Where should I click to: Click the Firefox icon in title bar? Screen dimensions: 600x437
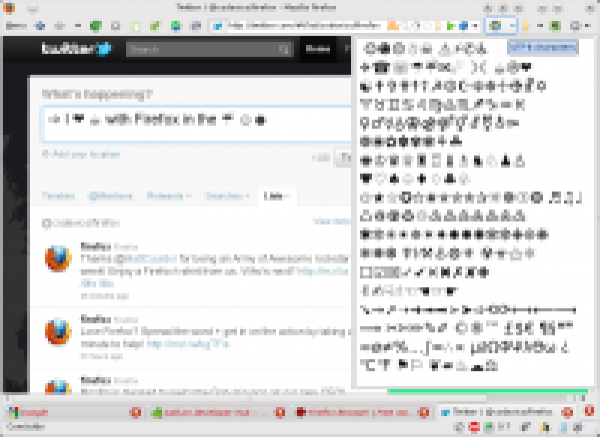[8, 7]
